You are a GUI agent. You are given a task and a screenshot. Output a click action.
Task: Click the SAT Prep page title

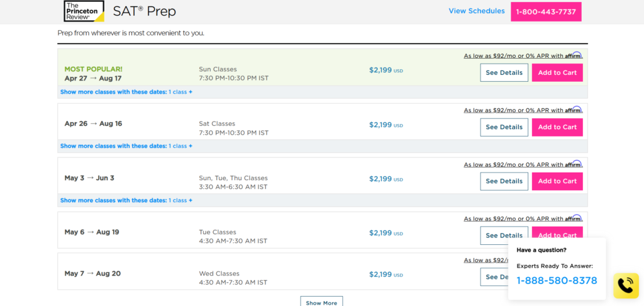(144, 11)
